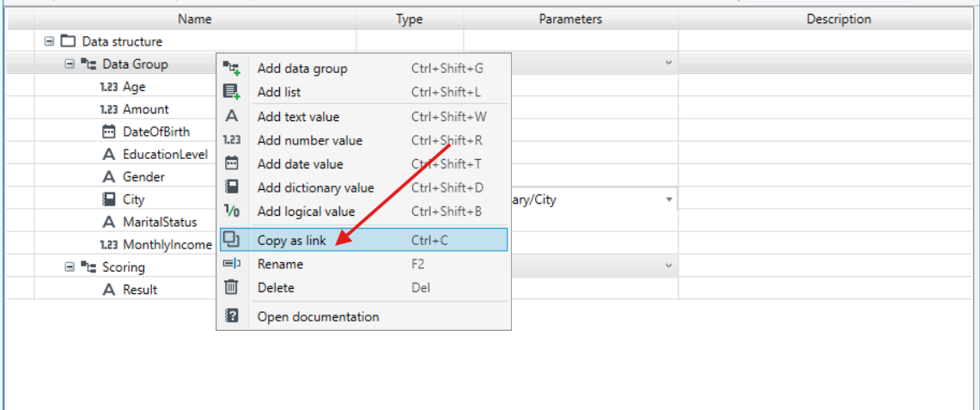The image size is (980, 410).
Task: Click the Add list icon in context menu
Action: coord(231,92)
